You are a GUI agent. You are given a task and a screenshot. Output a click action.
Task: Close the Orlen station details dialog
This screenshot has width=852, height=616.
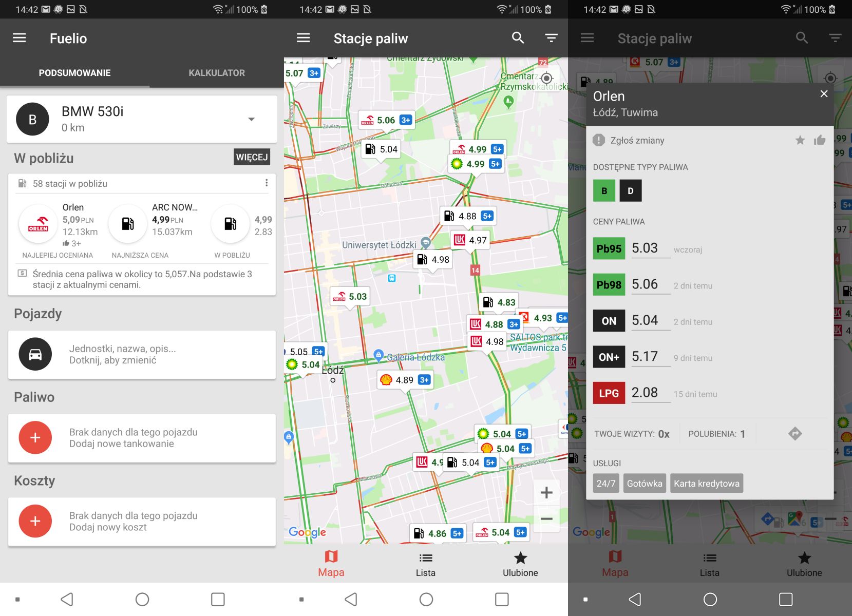click(x=824, y=93)
